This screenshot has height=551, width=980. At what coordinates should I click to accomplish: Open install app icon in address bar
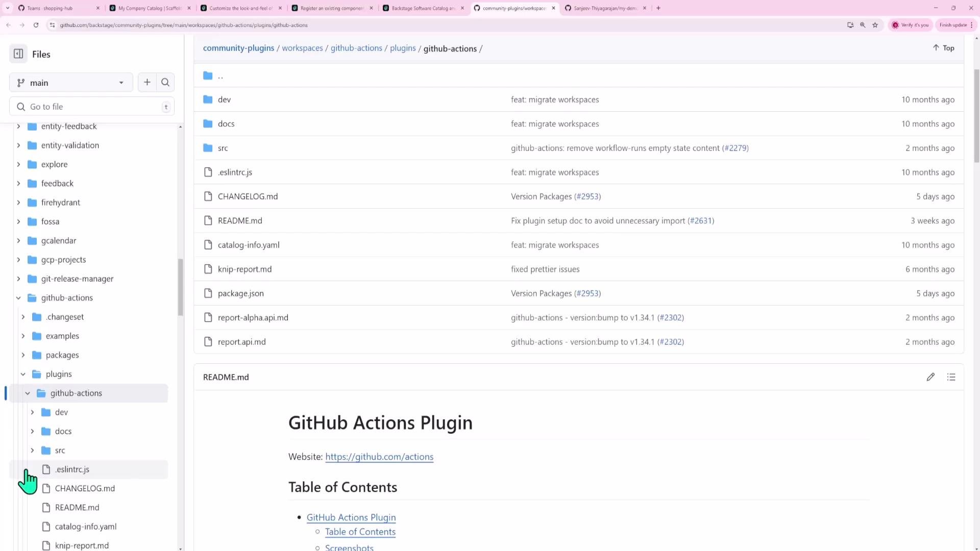click(x=850, y=25)
